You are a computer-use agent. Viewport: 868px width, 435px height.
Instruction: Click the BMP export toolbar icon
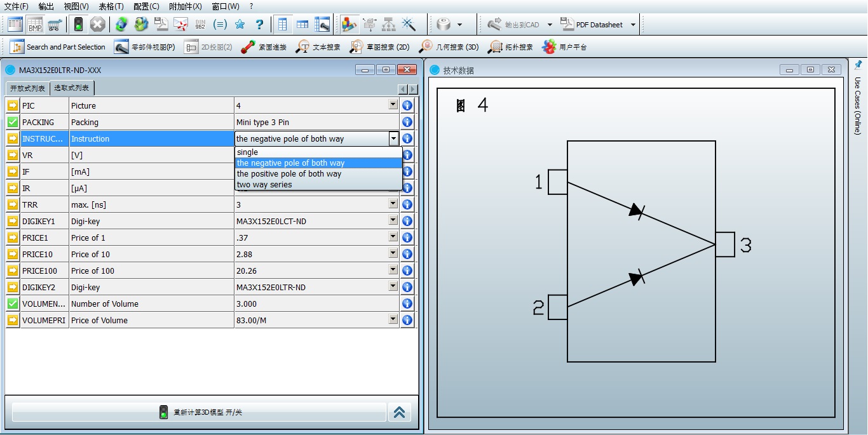coord(35,25)
